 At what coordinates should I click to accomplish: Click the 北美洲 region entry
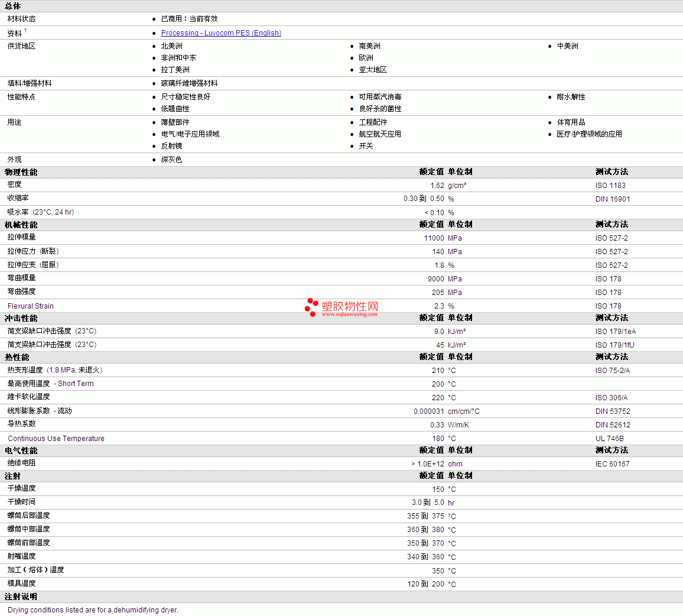tap(171, 46)
